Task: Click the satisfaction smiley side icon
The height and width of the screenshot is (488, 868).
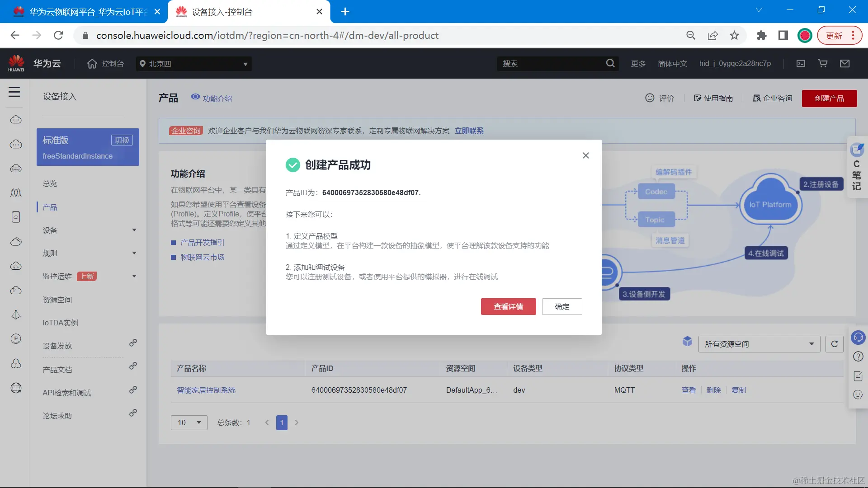Action: (858, 394)
